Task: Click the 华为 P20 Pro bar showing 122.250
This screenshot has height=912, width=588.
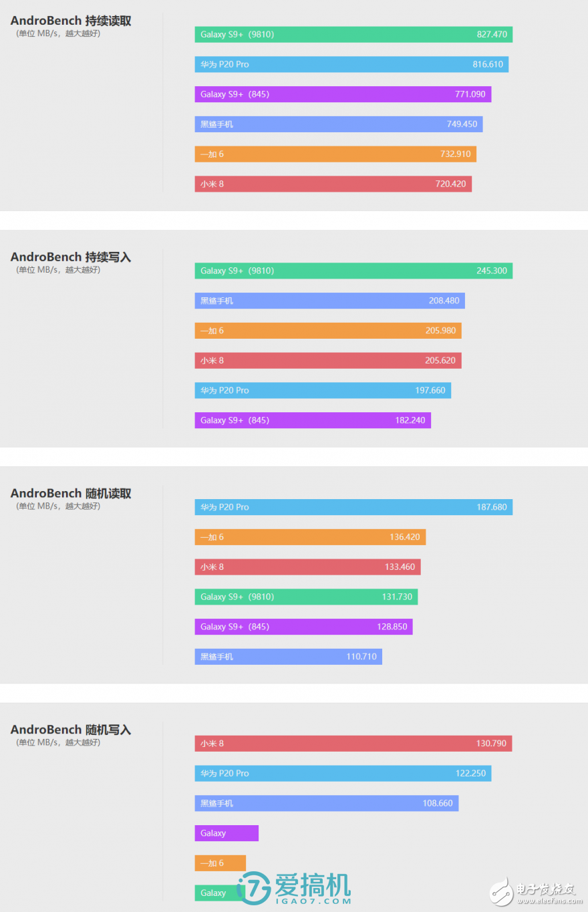Action: tap(343, 773)
